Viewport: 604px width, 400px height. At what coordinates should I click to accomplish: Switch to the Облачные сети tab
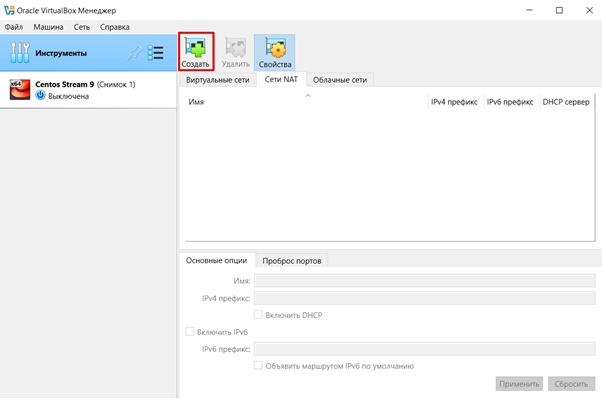[x=339, y=79]
